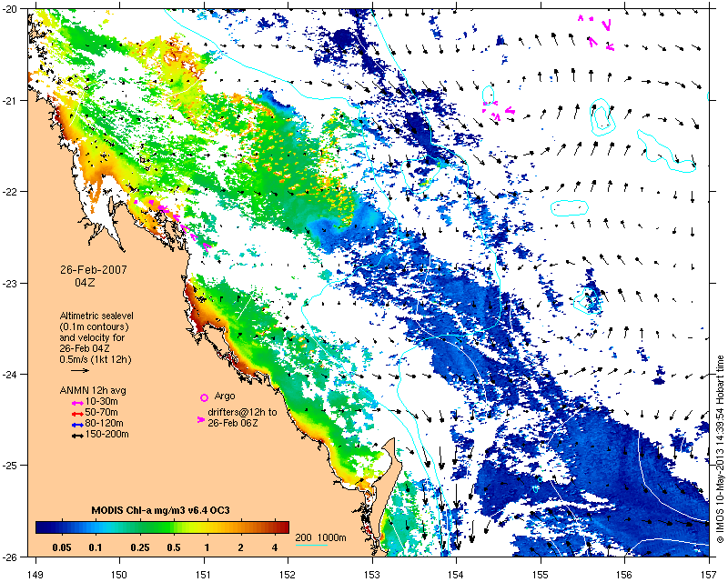Click latitude axis label '-23'

pos(10,283)
